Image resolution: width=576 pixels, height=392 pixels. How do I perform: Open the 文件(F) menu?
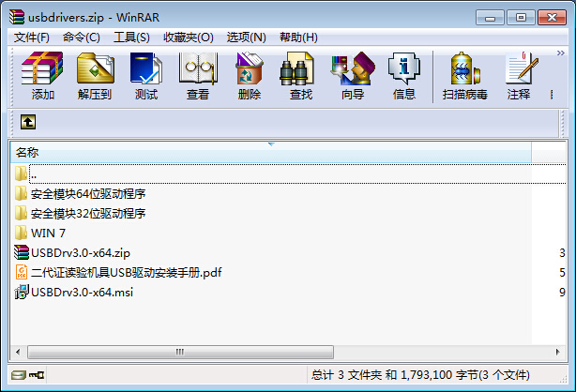pyautogui.click(x=32, y=38)
